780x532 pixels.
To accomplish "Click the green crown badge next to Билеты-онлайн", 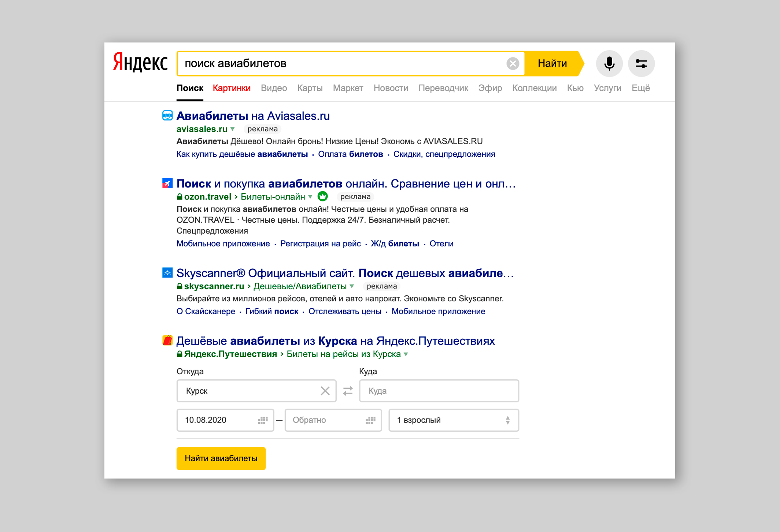I will pos(323,197).
